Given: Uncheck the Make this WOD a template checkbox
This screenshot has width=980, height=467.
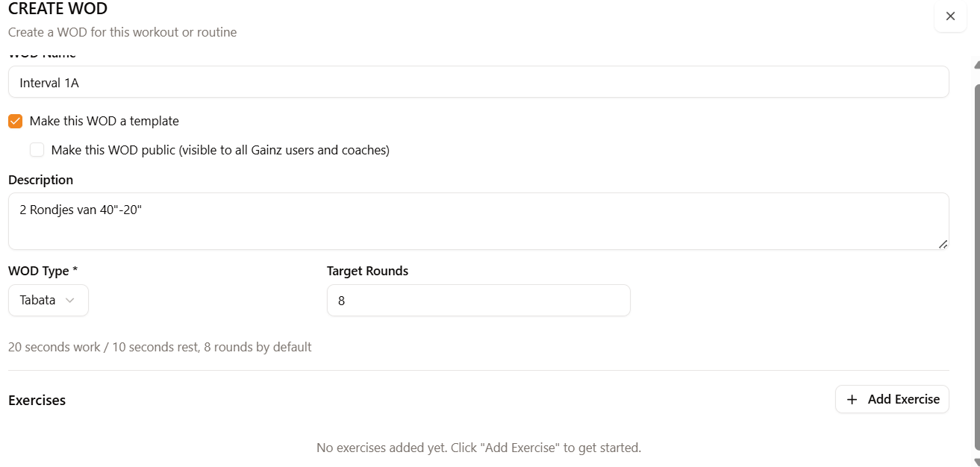Looking at the screenshot, I should tap(16, 121).
